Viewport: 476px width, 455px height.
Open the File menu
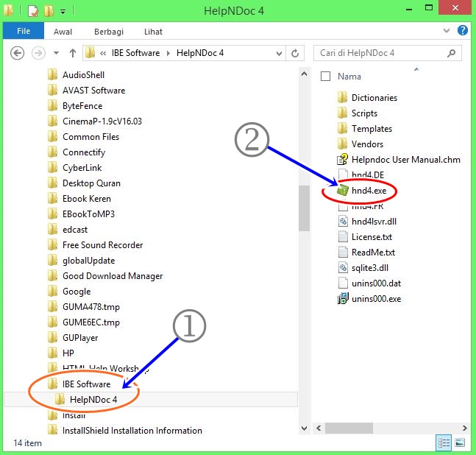(x=24, y=31)
